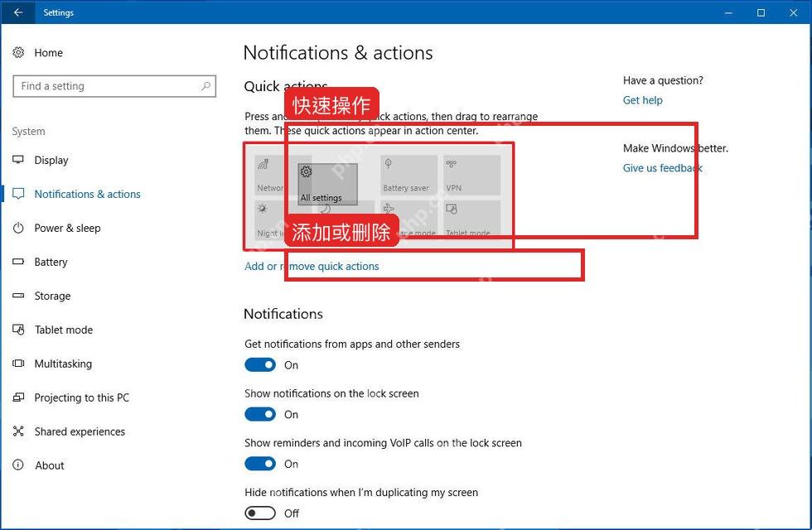Screen dimensions: 812x530
Task: Enable Hide notifications when duplicating screen
Action: point(260,513)
